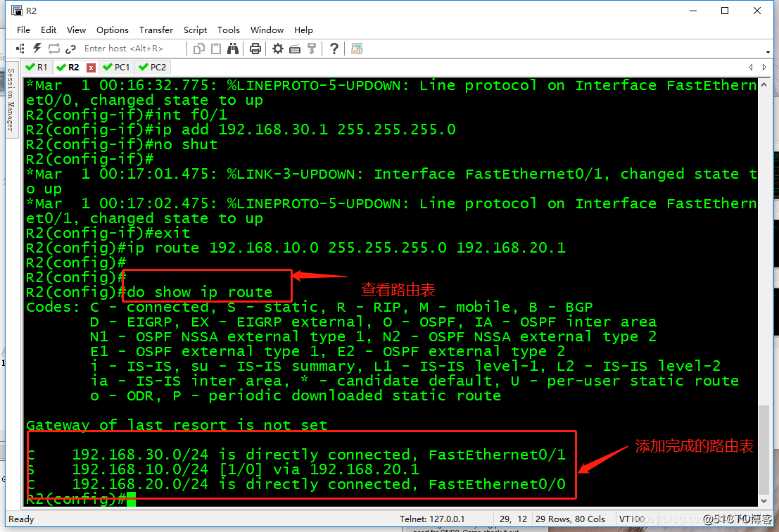Open Session Options gear icon

[x=278, y=48]
